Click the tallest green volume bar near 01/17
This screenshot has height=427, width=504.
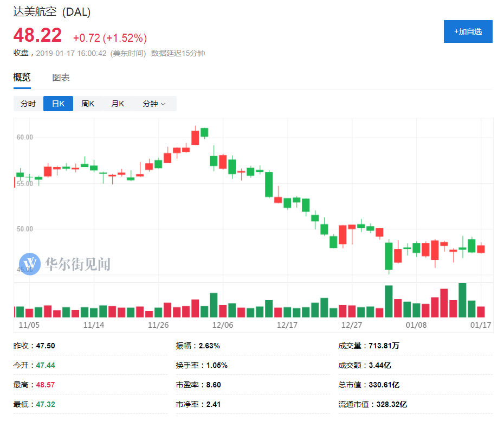[x=462, y=300]
